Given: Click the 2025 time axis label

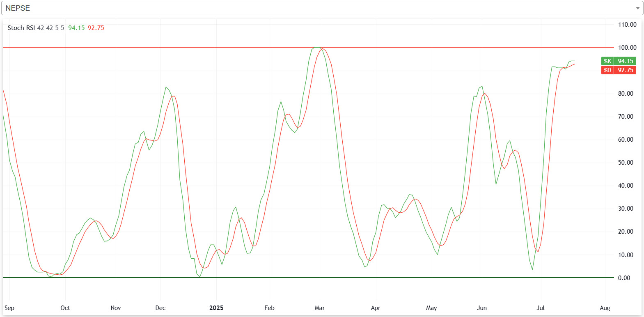Looking at the screenshot, I should click(216, 308).
